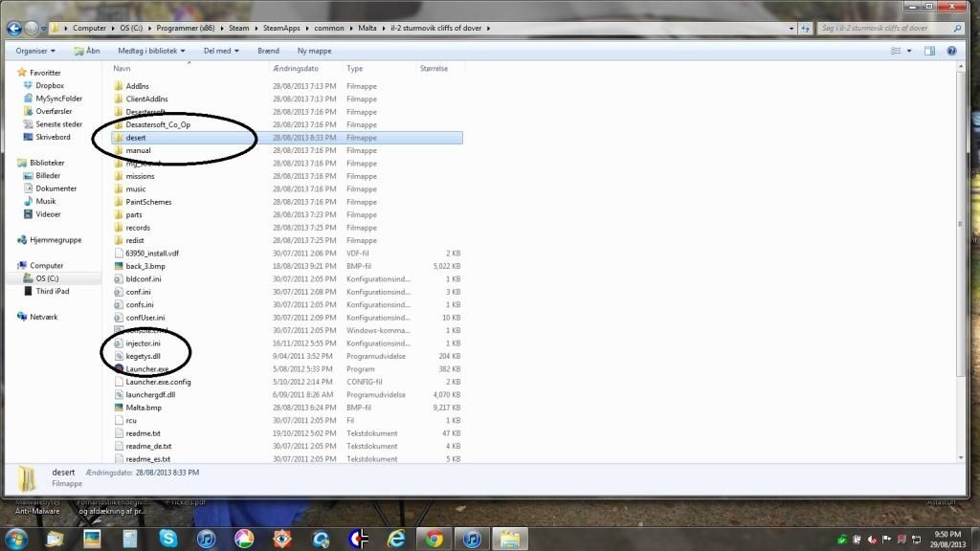The image size is (980, 551).
Task: Select Musik library in the sidebar
Action: click(46, 201)
